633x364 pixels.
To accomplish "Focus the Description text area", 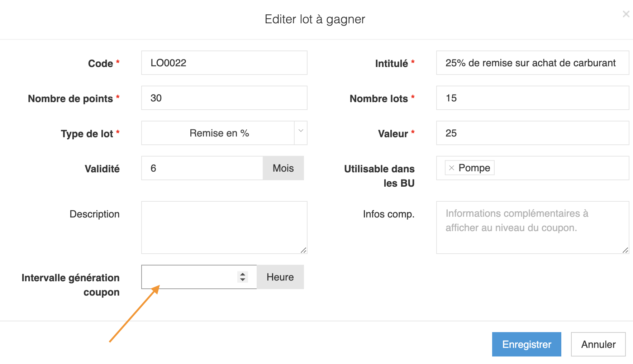I will coord(224,227).
